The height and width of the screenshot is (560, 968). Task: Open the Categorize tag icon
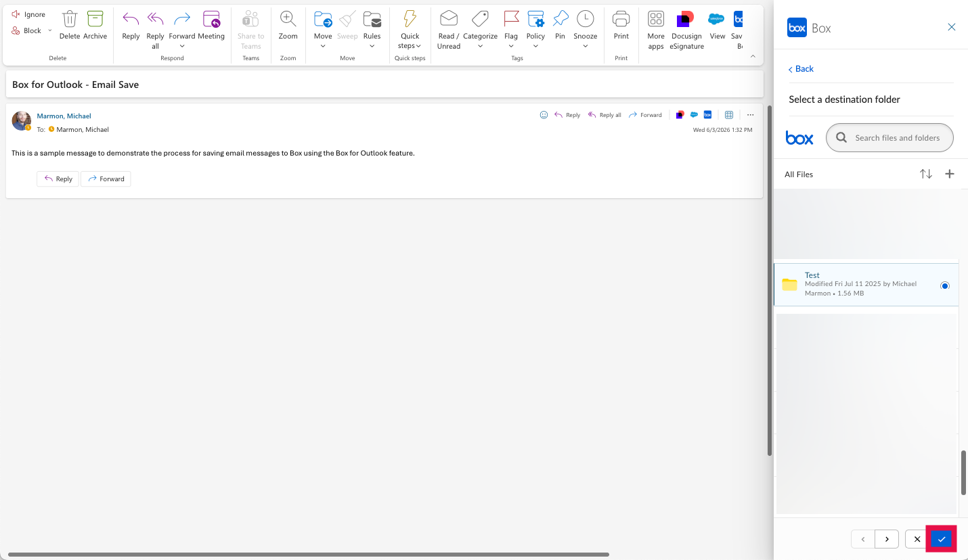coord(480,19)
